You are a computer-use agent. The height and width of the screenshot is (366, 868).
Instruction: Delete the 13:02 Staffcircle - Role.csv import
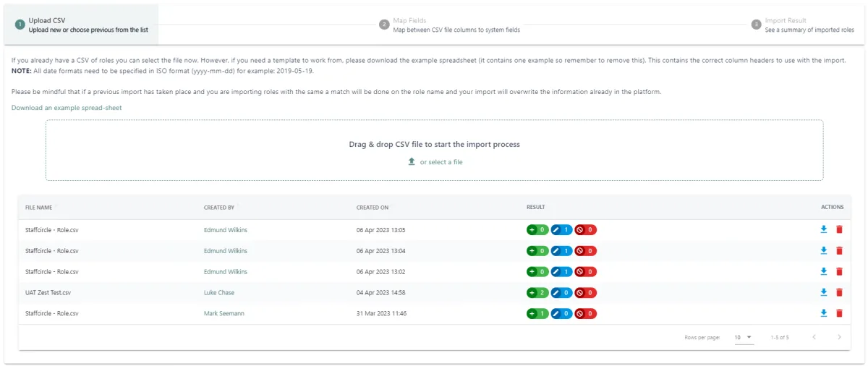839,272
